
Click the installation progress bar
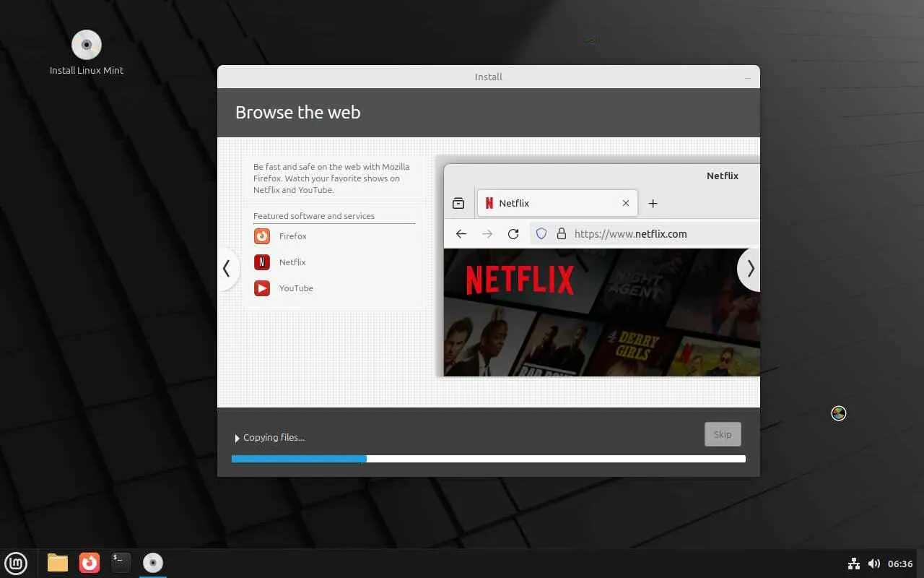(489, 459)
